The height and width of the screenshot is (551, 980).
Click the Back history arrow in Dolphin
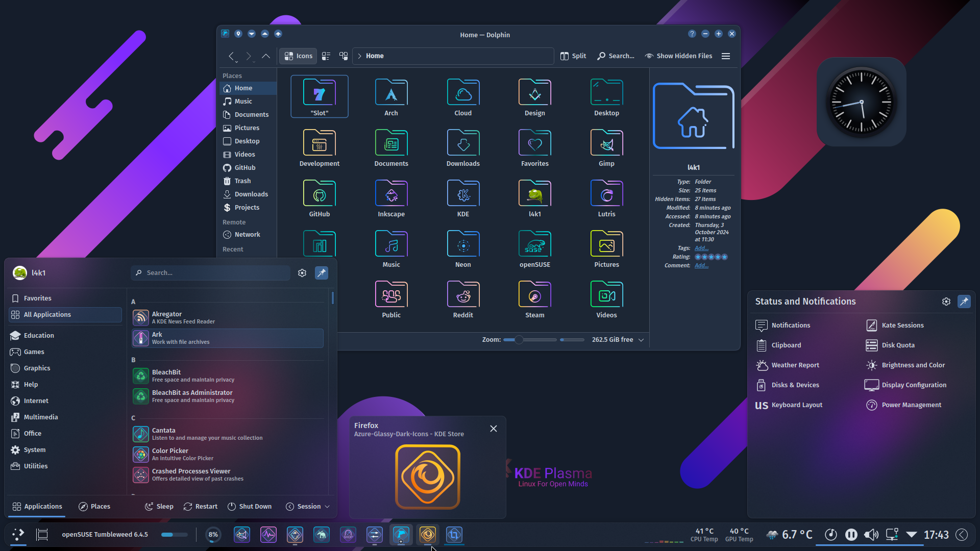[x=232, y=56]
